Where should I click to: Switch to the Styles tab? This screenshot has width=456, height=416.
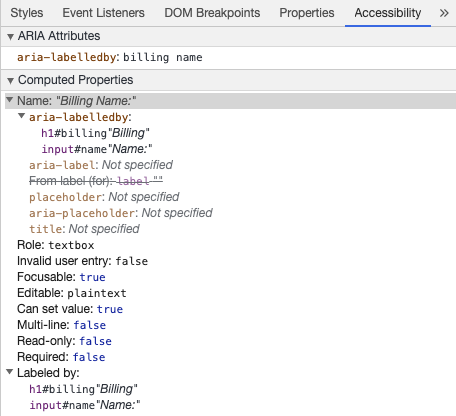pyautogui.click(x=27, y=13)
